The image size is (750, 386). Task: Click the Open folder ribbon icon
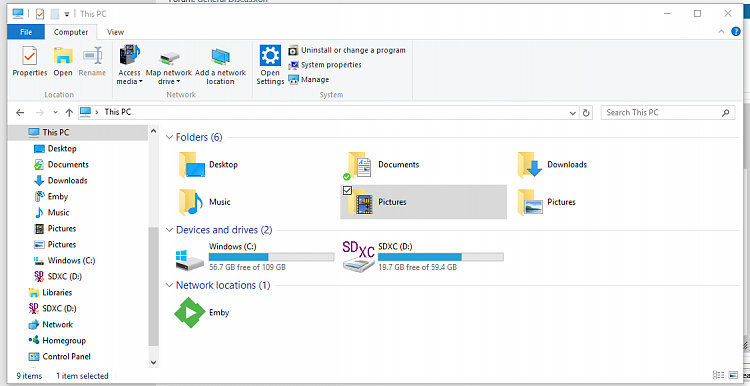click(63, 56)
